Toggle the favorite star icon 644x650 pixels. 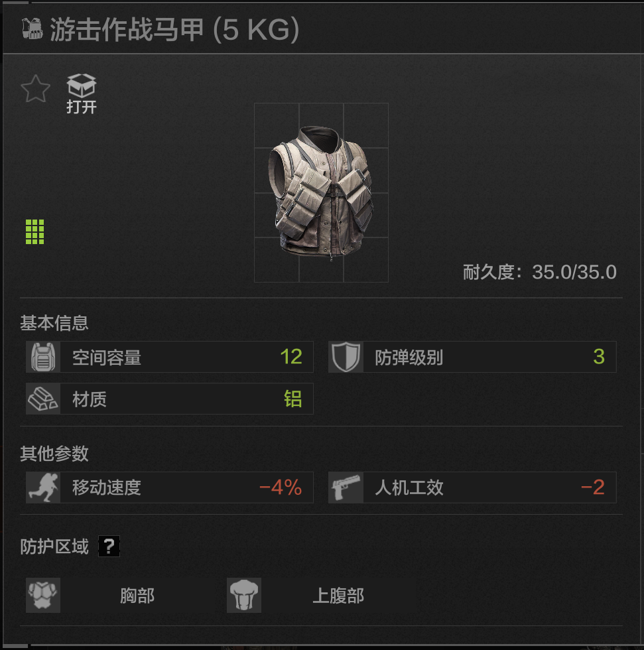(x=36, y=89)
